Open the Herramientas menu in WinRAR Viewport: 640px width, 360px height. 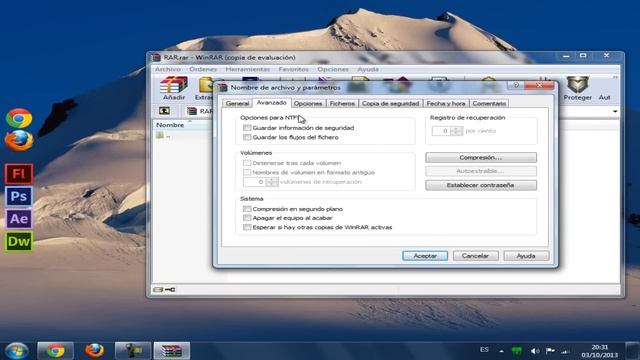pyautogui.click(x=248, y=69)
